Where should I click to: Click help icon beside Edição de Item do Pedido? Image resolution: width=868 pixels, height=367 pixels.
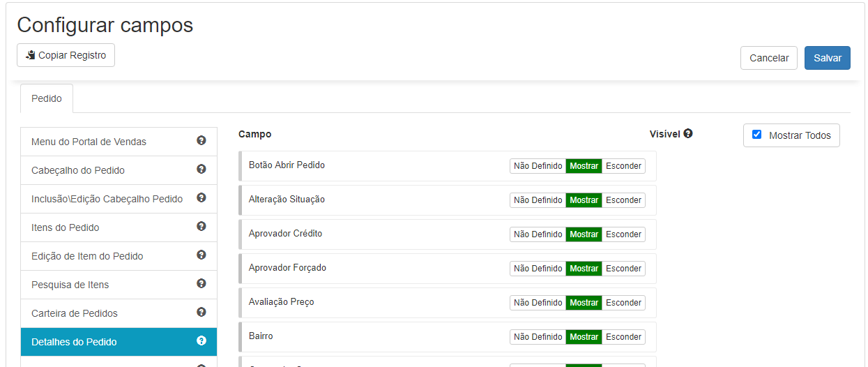(x=201, y=255)
